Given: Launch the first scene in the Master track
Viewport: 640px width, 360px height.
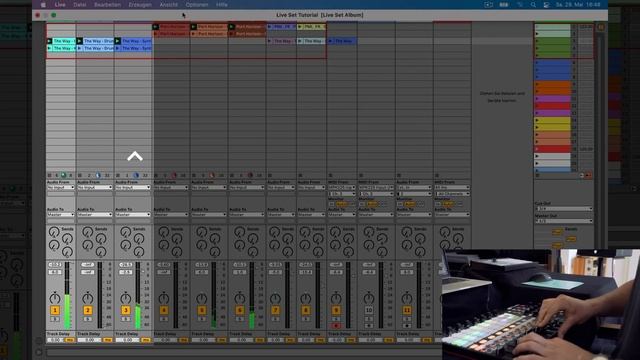Looking at the screenshot, I should click(x=537, y=27).
